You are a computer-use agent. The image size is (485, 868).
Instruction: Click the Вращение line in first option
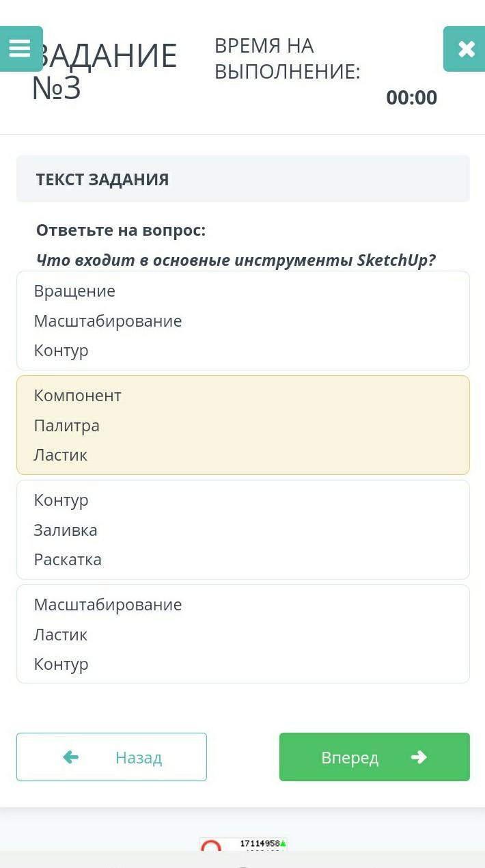[x=74, y=290]
